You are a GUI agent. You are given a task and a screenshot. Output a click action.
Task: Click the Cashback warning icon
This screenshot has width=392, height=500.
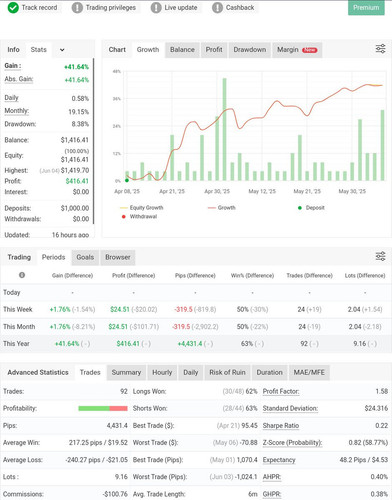(x=217, y=8)
